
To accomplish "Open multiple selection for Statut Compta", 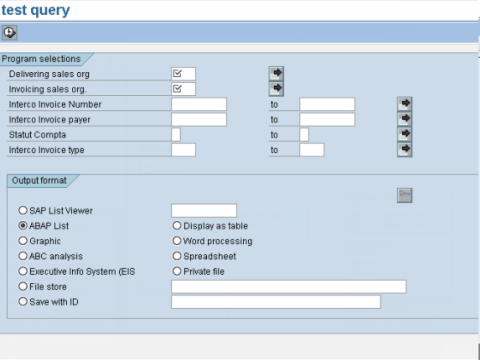I will tap(405, 134).
